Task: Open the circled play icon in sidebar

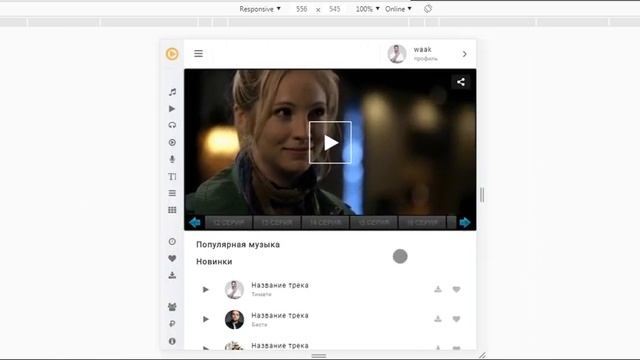Action: [x=172, y=142]
